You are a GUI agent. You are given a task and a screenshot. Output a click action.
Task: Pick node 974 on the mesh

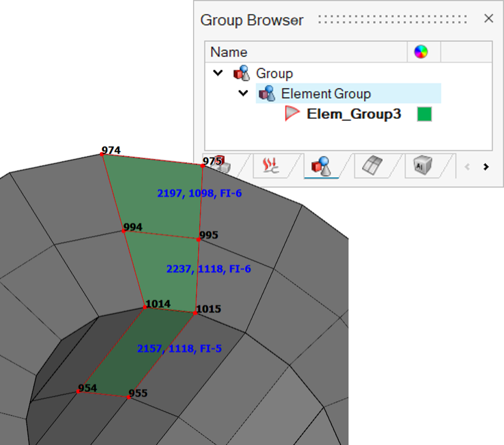pyautogui.click(x=102, y=154)
